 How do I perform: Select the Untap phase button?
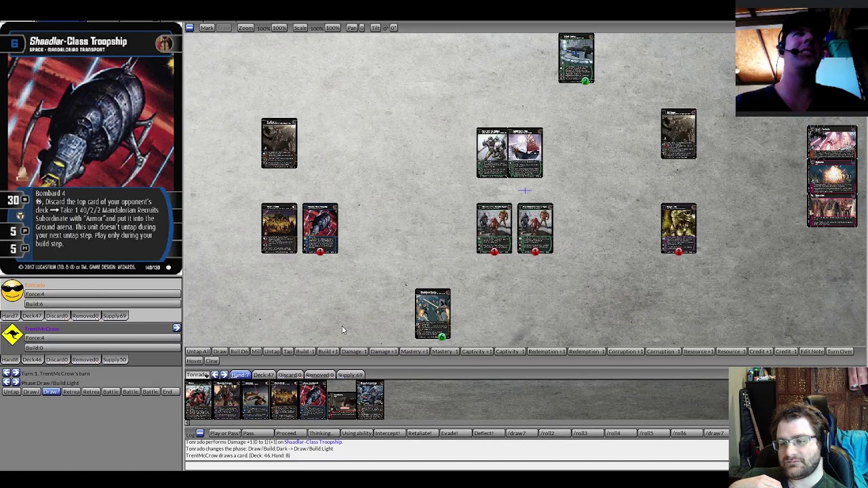coord(12,392)
